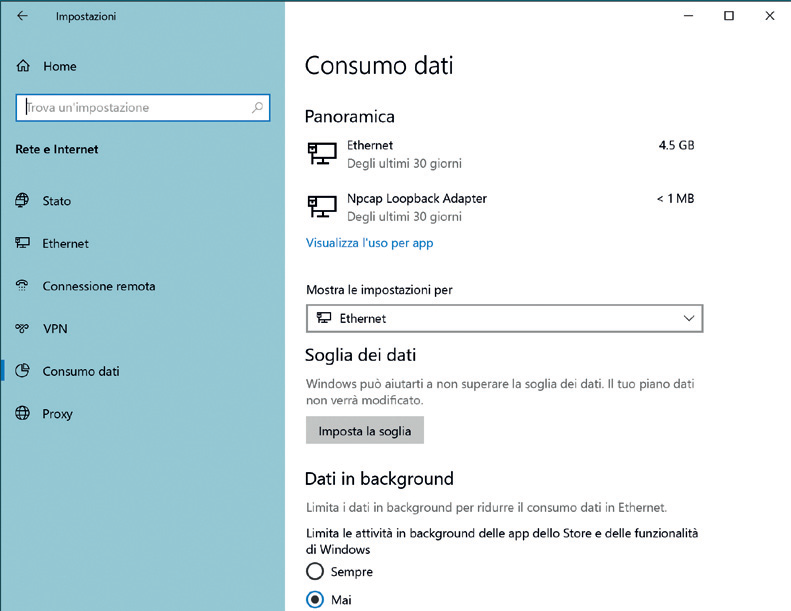Click the back arrow icon
The width and height of the screenshot is (791, 611).
coord(22,16)
